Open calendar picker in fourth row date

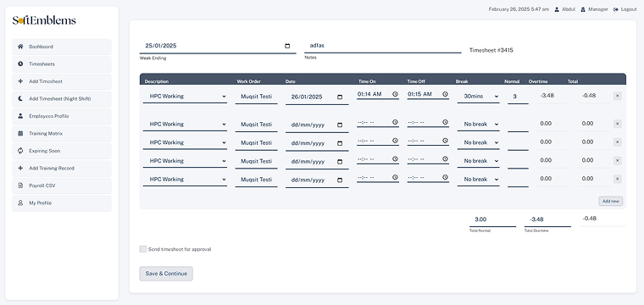pos(340,162)
